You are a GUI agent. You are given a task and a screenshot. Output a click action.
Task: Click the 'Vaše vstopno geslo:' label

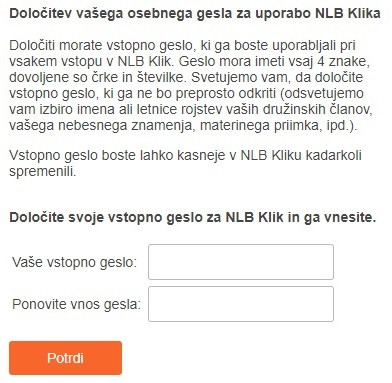(x=75, y=262)
